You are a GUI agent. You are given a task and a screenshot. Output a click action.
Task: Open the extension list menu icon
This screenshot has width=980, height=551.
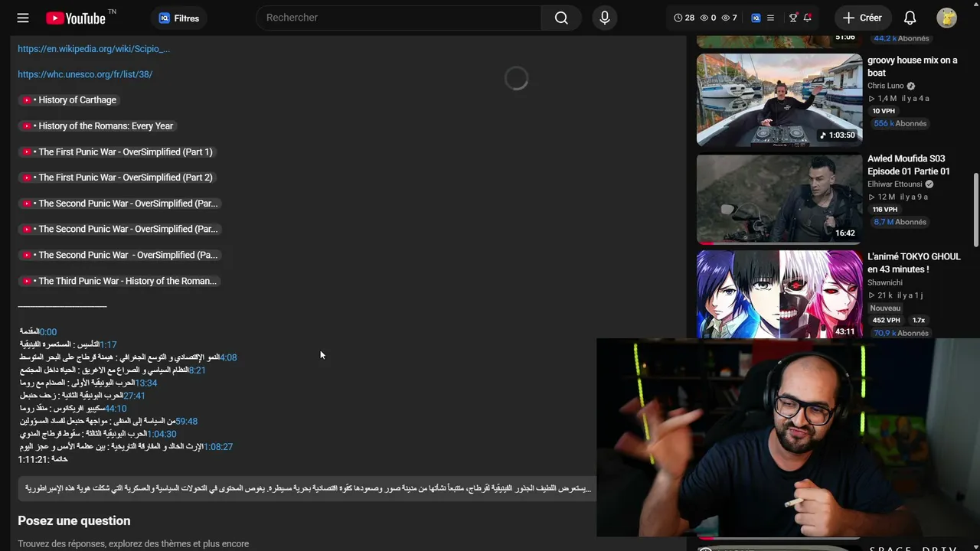point(771,18)
